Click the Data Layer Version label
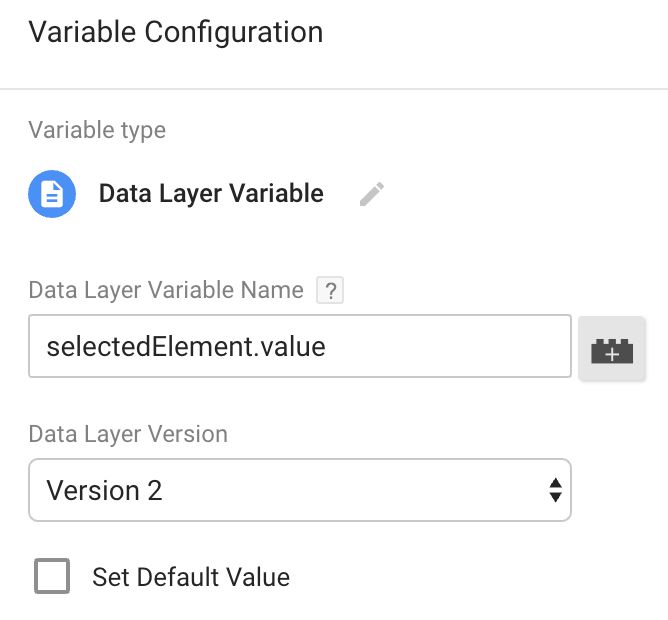 (x=128, y=434)
